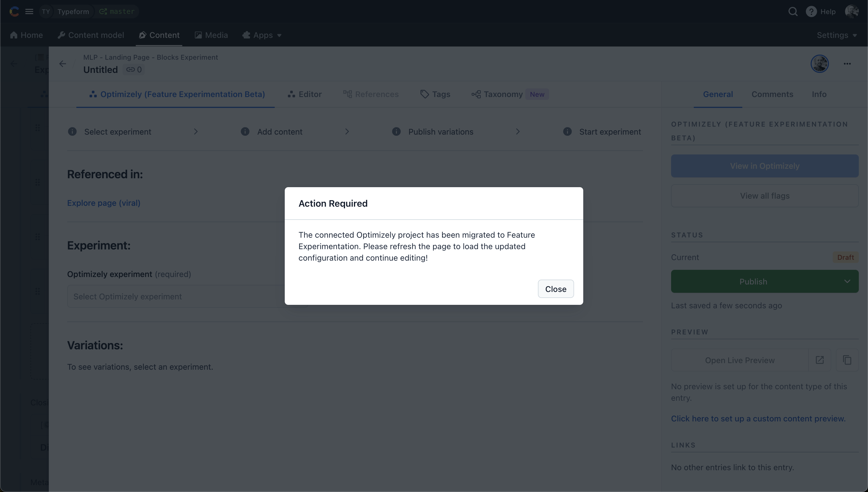Click the Untitled entry title
Image resolution: width=868 pixels, height=492 pixels.
(101, 70)
